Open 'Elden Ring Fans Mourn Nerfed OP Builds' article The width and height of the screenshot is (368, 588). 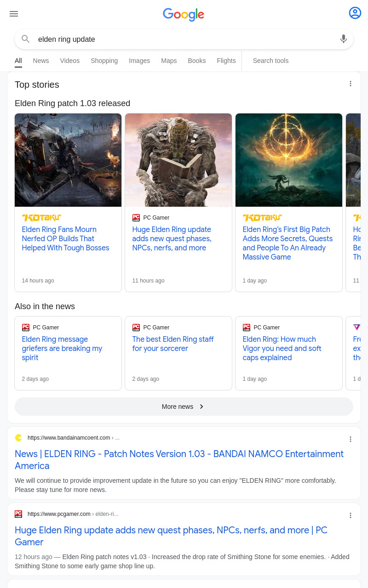(66, 238)
